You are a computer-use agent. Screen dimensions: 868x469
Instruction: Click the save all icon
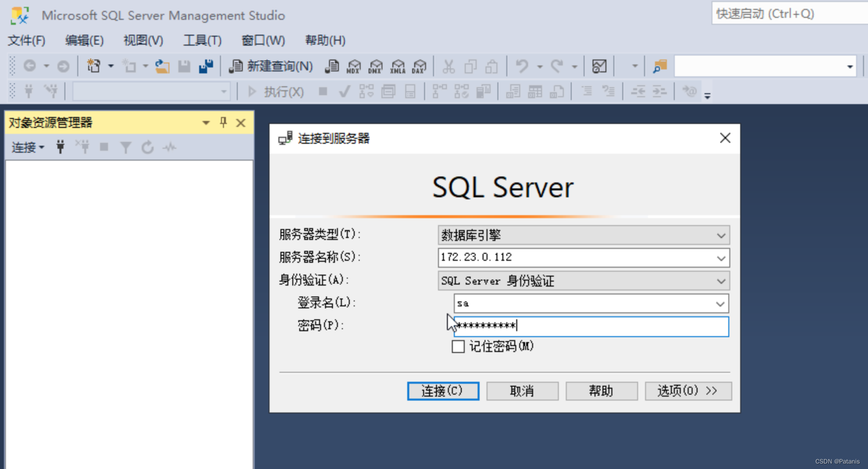(x=206, y=66)
